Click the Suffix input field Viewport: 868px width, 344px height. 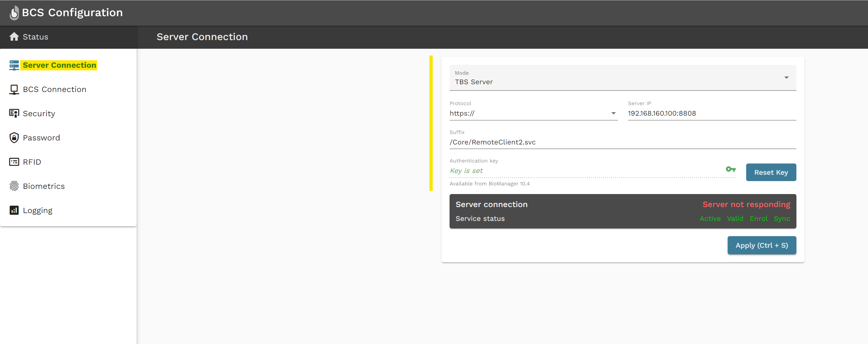623,142
